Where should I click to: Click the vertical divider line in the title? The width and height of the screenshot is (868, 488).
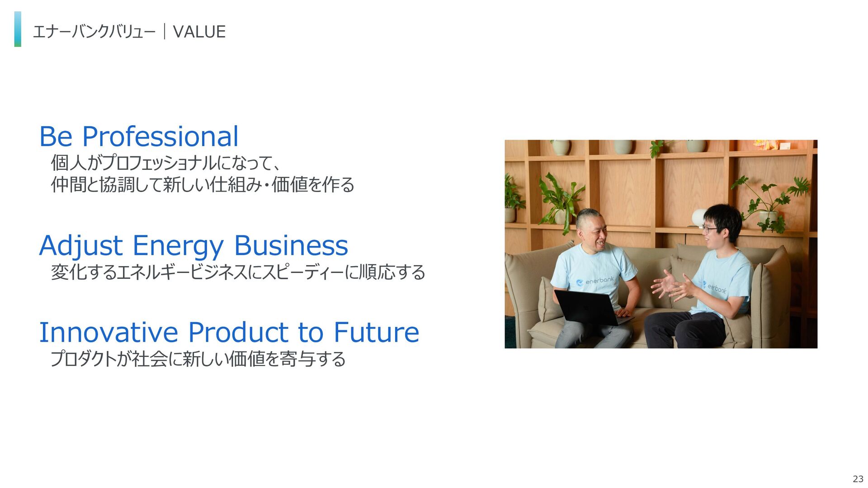click(165, 32)
